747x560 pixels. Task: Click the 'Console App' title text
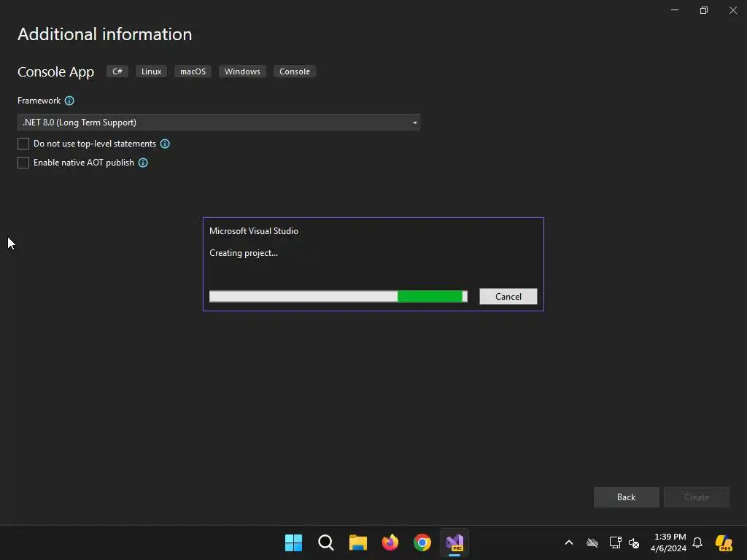click(x=55, y=72)
